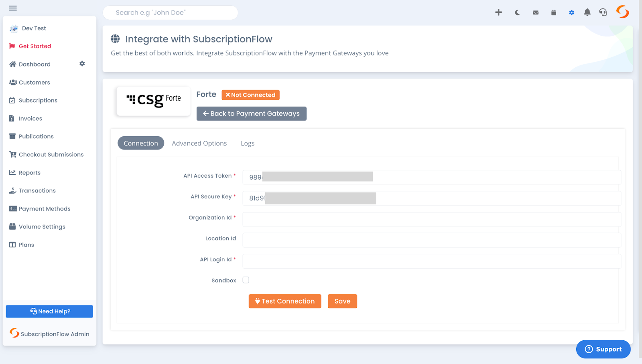Click the SubscriptionFlow logo
This screenshot has height=364, width=642.
pos(623,12)
